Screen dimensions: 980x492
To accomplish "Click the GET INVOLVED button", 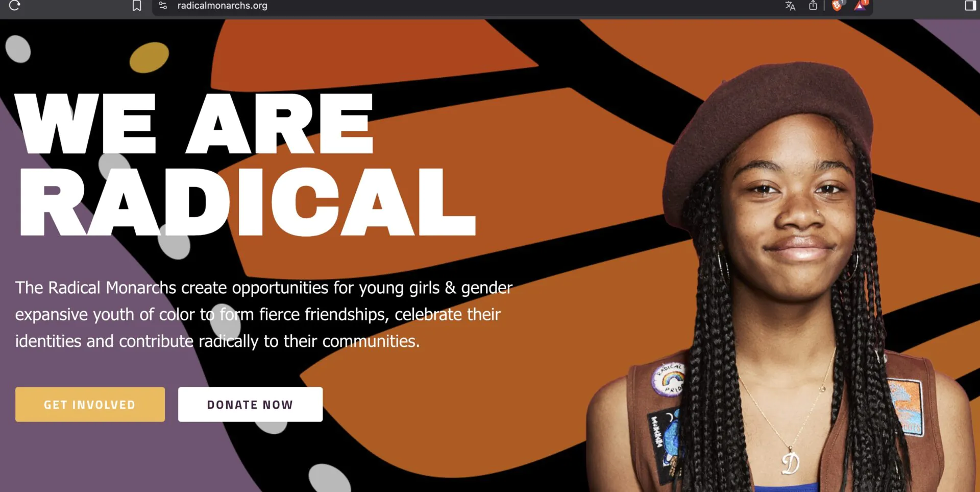I will tap(90, 405).
